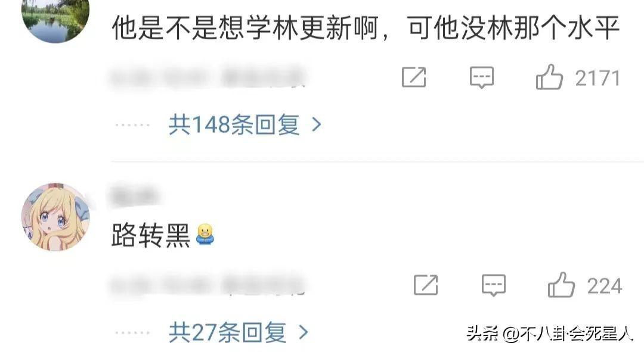Open blurred username above 路转黑
The image size is (644, 352).
[133, 194]
